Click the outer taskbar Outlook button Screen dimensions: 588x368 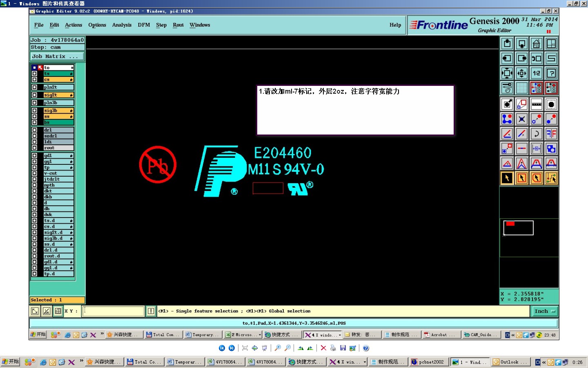[510, 362]
